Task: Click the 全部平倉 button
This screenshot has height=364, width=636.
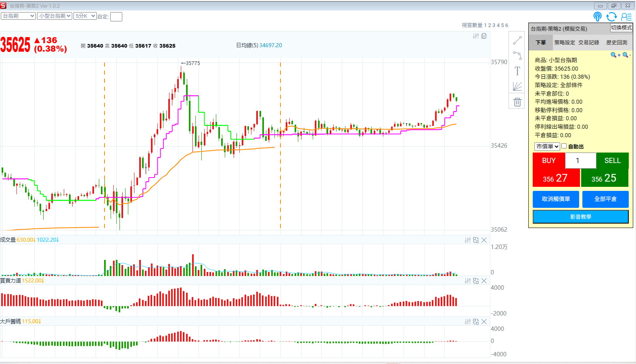Action: 605,199
